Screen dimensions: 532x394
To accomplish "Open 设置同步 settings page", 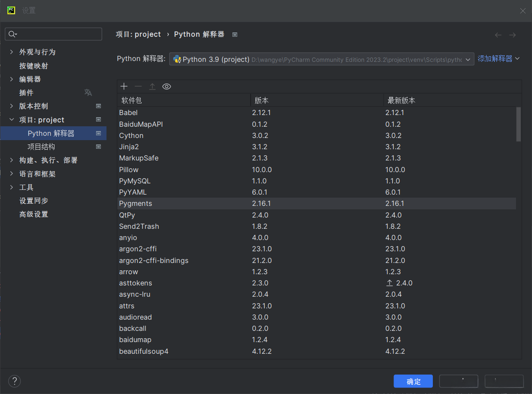I will [x=34, y=201].
